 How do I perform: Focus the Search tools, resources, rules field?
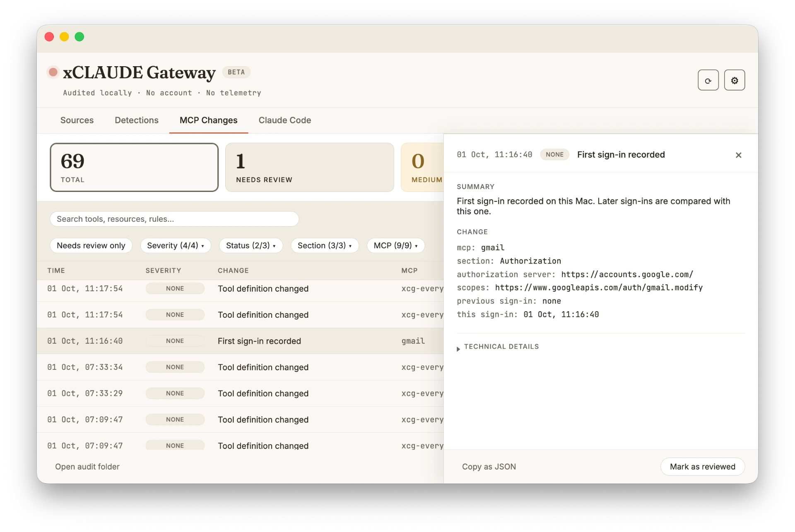174,219
